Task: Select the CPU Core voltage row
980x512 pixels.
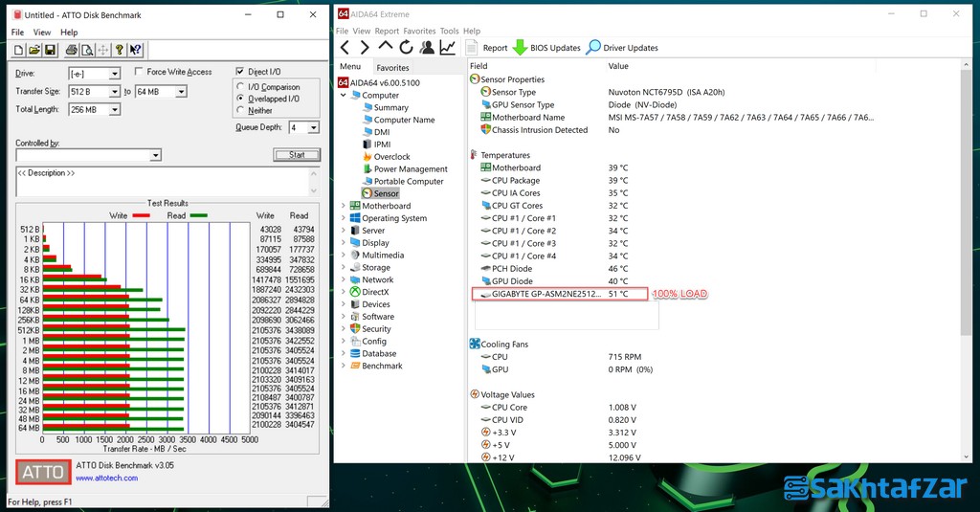Action: tap(559, 408)
